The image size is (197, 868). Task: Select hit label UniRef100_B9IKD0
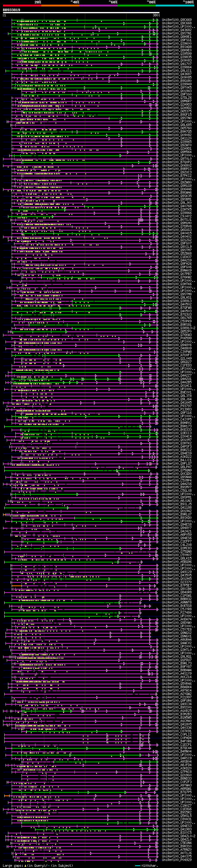(x=177, y=518)
